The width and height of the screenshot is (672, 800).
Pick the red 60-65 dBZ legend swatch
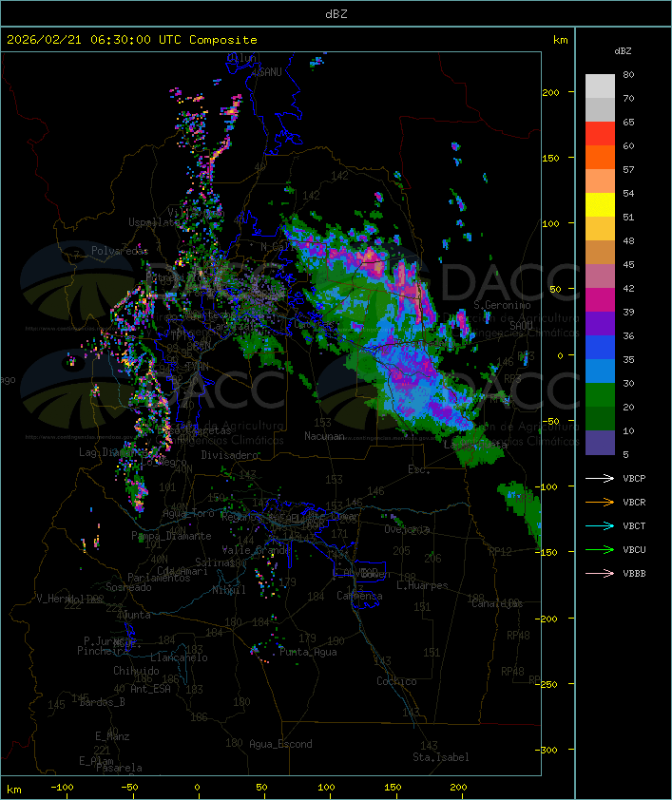[x=600, y=133]
